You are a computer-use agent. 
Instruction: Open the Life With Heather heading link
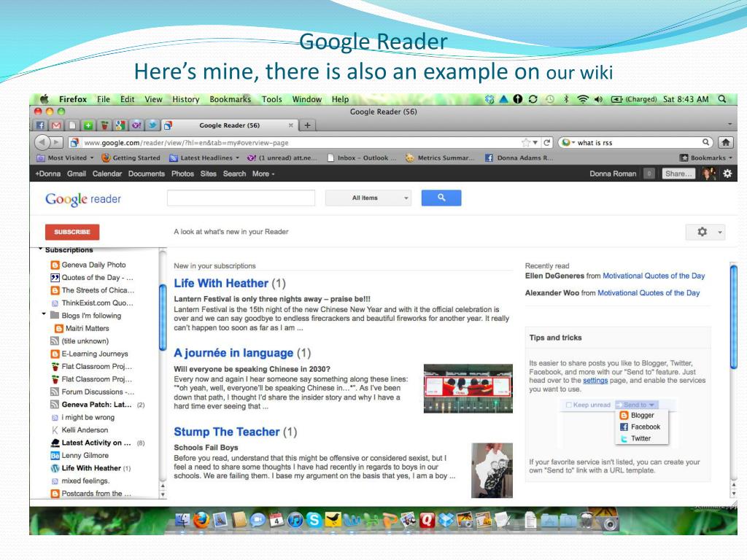coord(221,284)
